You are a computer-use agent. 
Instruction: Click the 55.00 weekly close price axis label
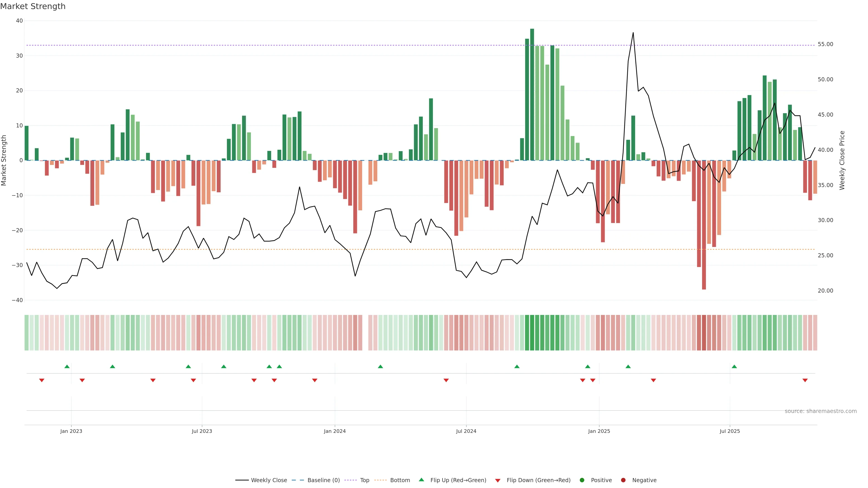coord(825,45)
